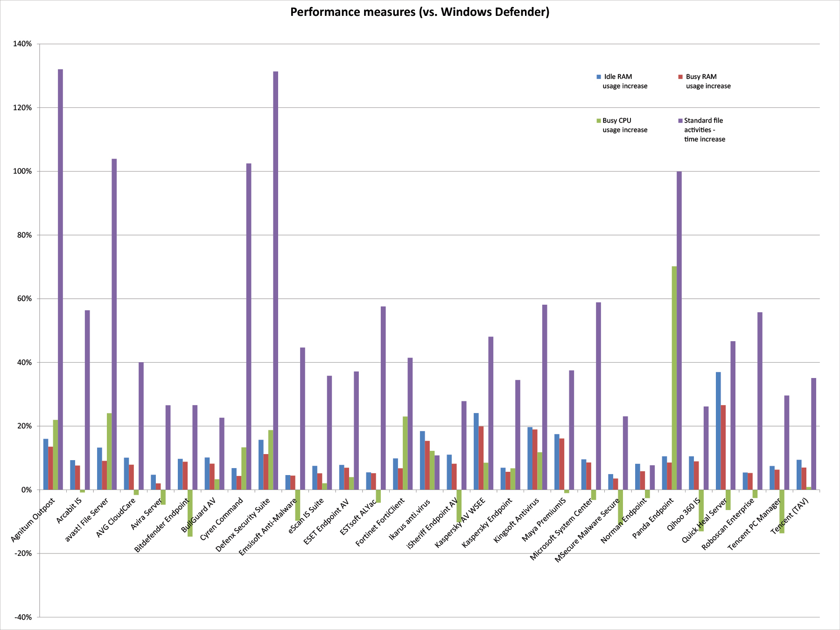Click the 100% axis label

tap(23, 171)
